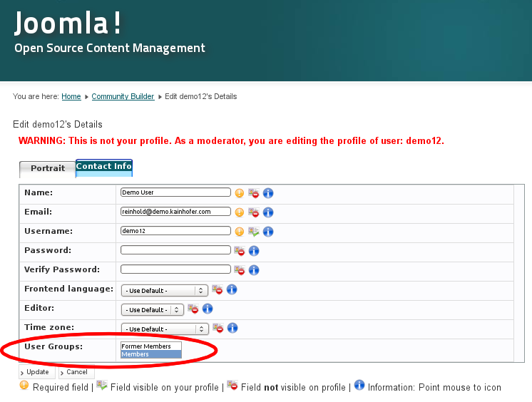Viewport: 532px width, 402px height.
Task: Click not-visible icon beside Verify Password
Action: tap(240, 270)
